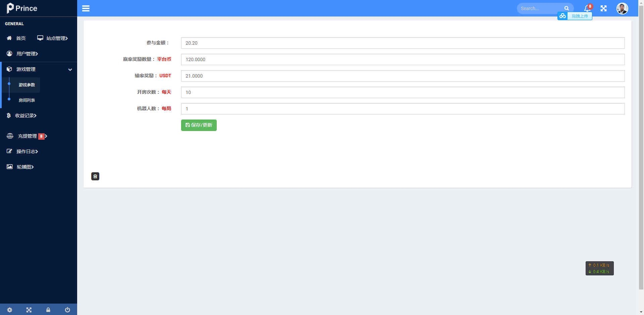Open settings gear in sidebar footer
The height and width of the screenshot is (315, 644).
[x=10, y=310]
